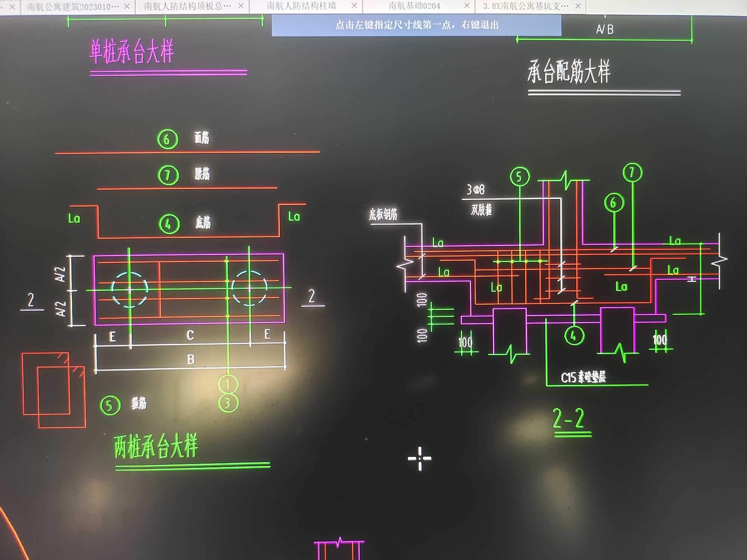Click the A/B dimension text
The width and height of the screenshot is (747, 560).
605,29
